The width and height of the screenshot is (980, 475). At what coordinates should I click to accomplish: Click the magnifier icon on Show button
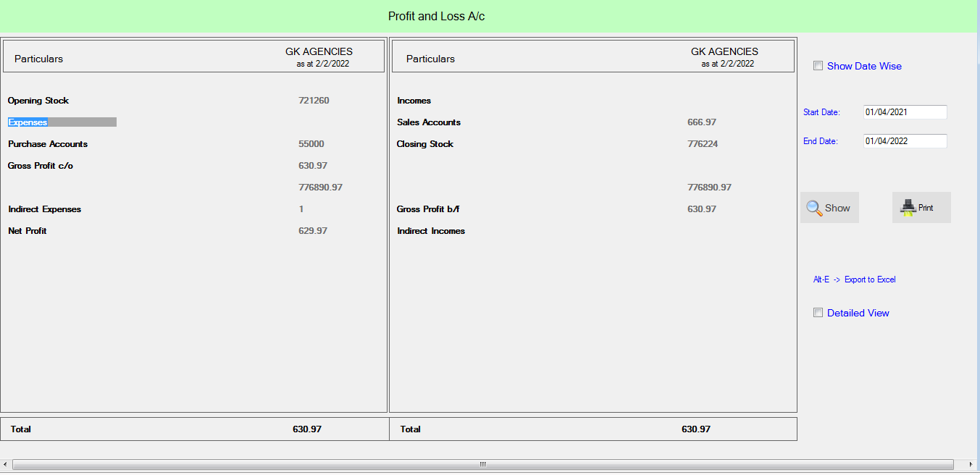click(814, 208)
